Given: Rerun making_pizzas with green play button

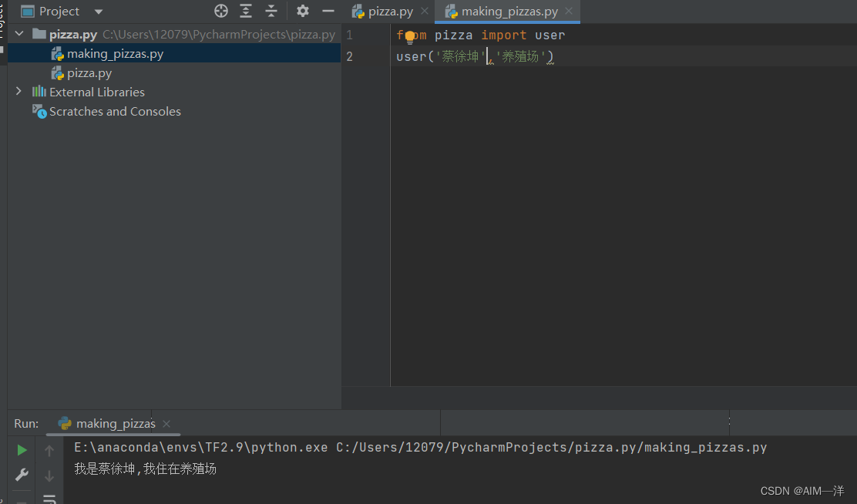Looking at the screenshot, I should [22, 450].
